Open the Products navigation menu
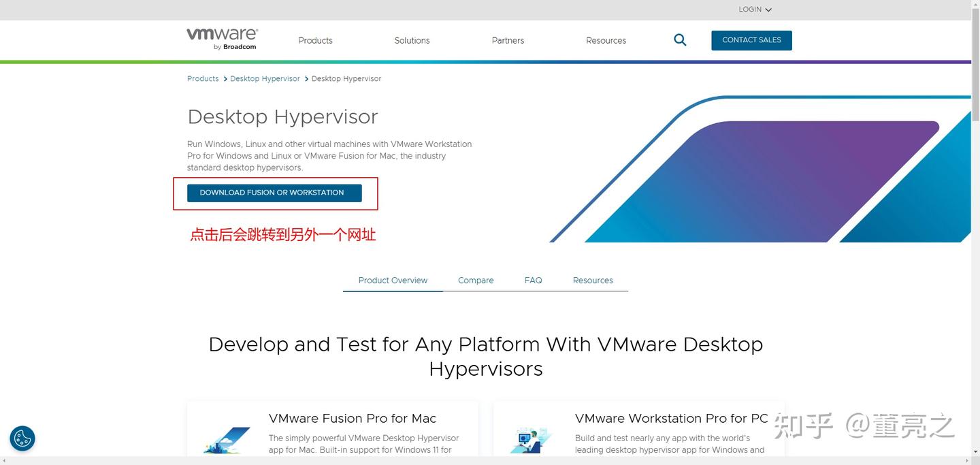The height and width of the screenshot is (465, 980). point(315,40)
